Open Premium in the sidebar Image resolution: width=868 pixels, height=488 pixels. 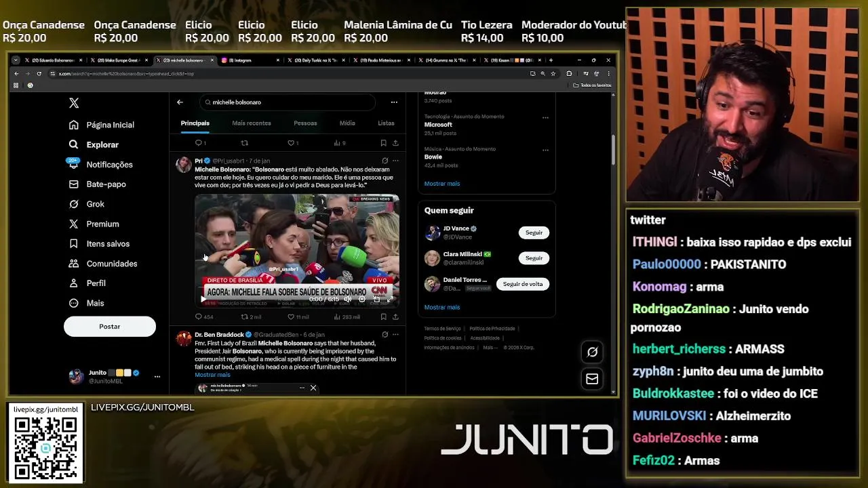click(94, 224)
